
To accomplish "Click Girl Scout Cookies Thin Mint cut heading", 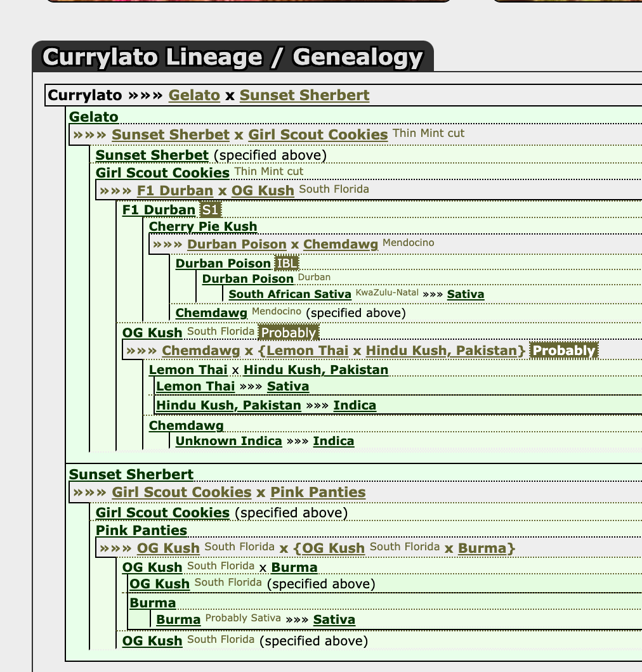I will [162, 172].
